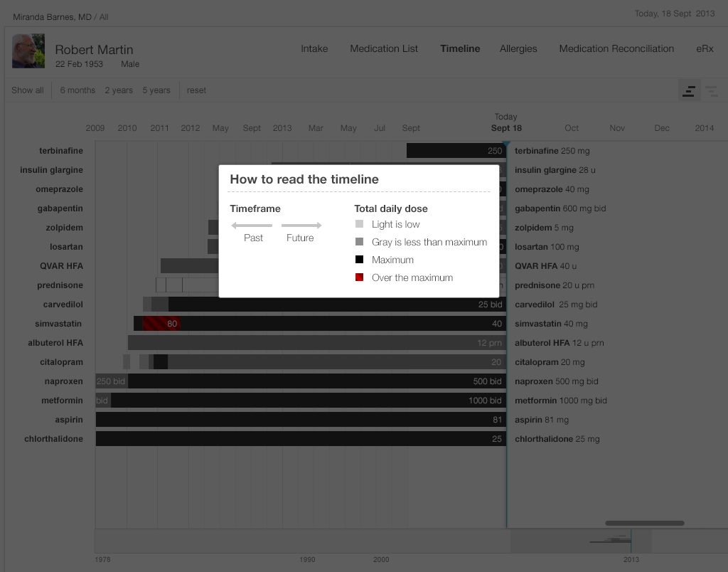Click the red 'Over the maximum' legend swatch

pyautogui.click(x=359, y=277)
